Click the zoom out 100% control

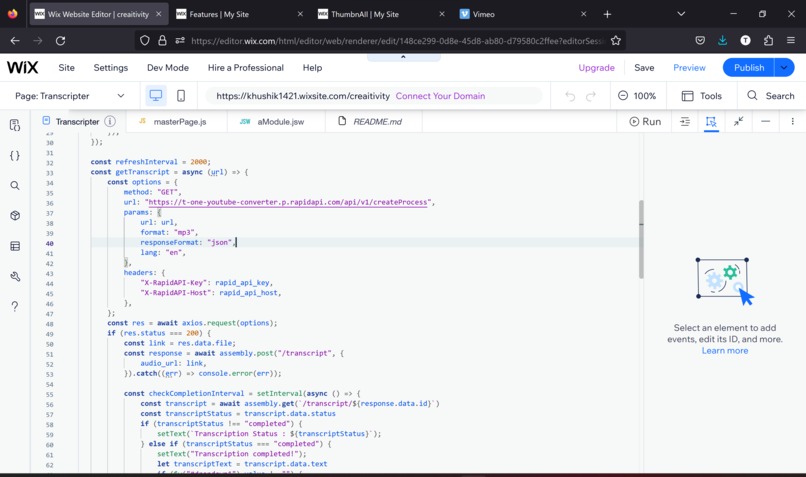click(x=637, y=96)
